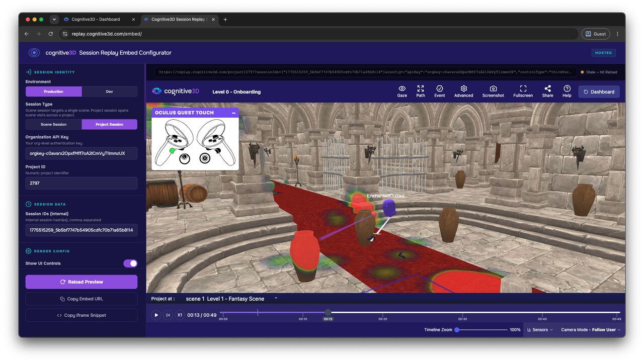Toggle the Path display icon
The image size is (644, 362).
[421, 88]
